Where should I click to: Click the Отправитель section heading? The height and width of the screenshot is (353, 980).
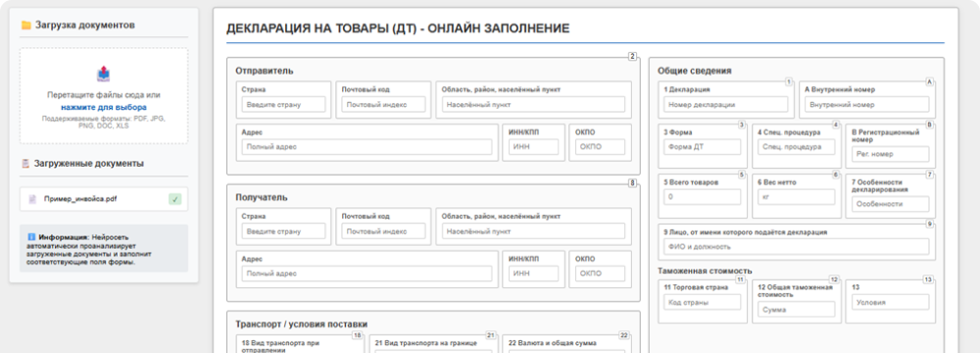265,71
